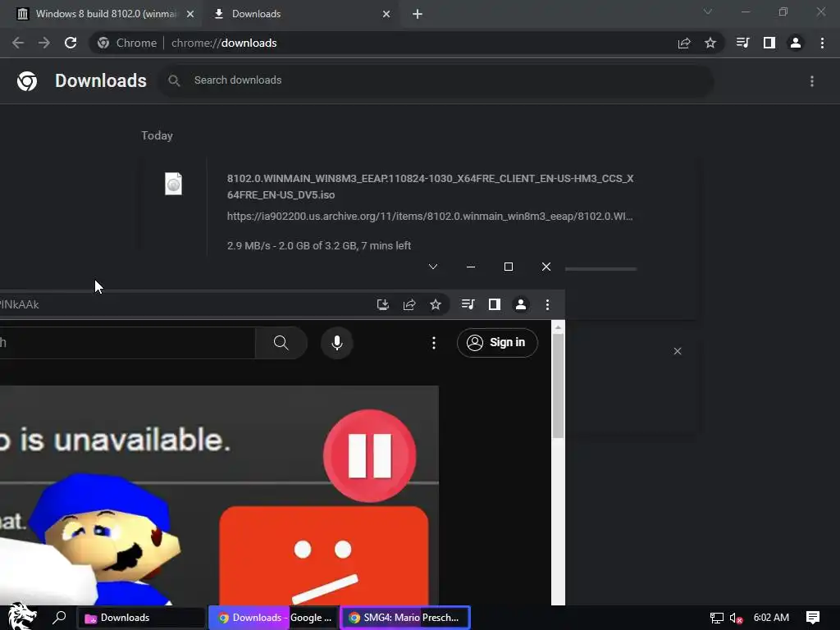The image size is (840, 630).
Task: Share this page icon in address bar
Action: tap(684, 43)
